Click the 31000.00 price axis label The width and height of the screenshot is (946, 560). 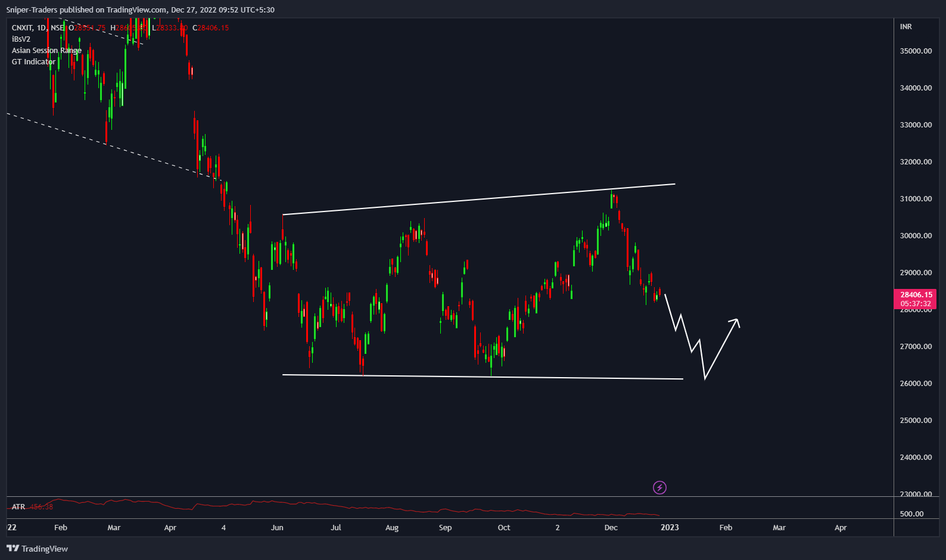[x=916, y=199]
